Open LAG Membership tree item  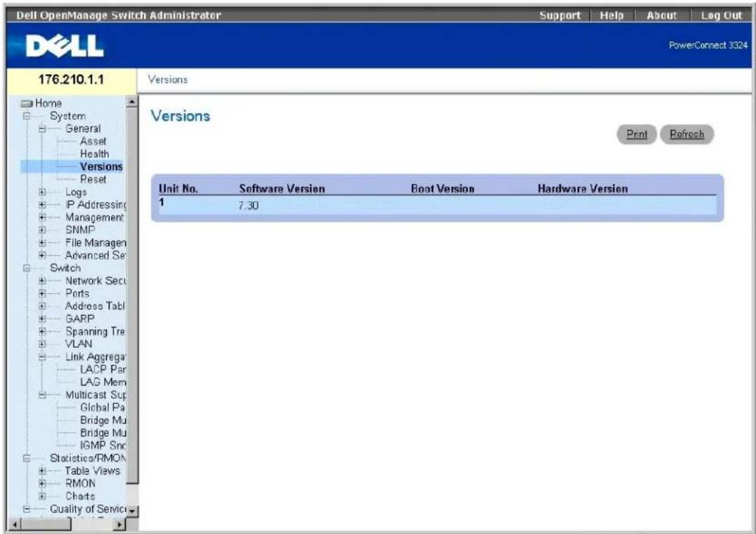coord(103,382)
